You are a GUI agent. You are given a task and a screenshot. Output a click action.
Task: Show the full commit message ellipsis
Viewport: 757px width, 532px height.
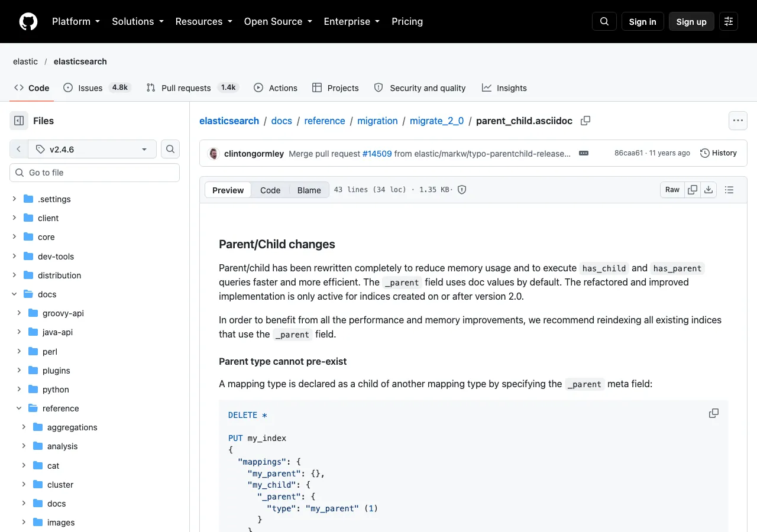(584, 153)
